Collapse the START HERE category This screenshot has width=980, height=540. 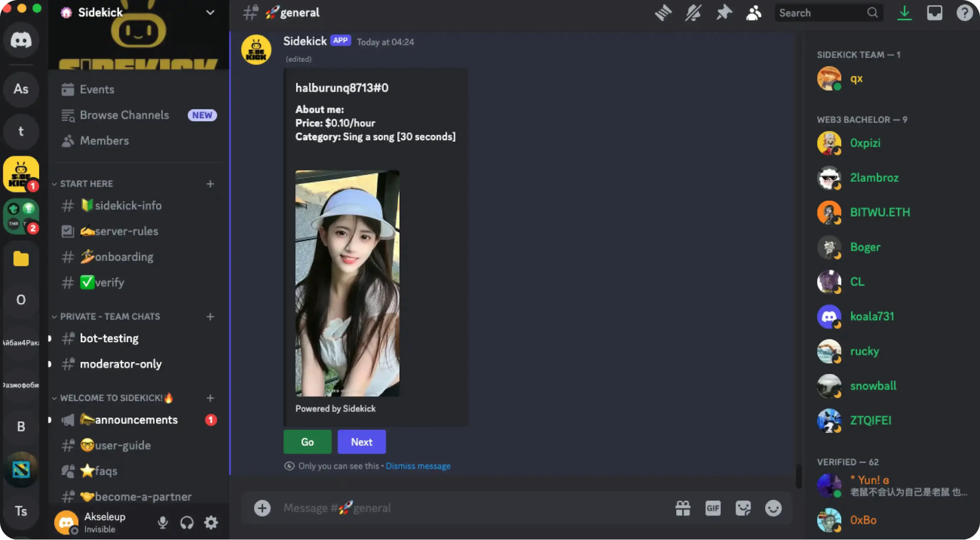tap(86, 184)
